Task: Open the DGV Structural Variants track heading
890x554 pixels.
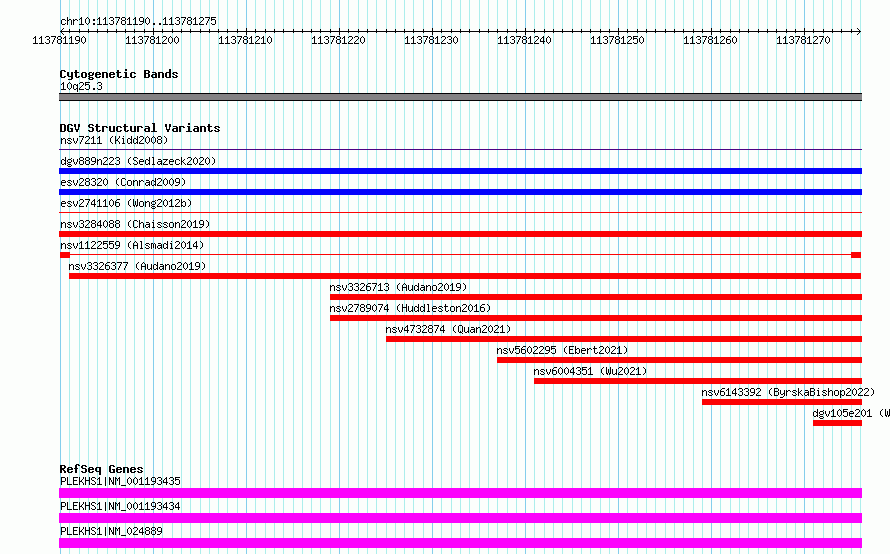Action: [x=140, y=128]
